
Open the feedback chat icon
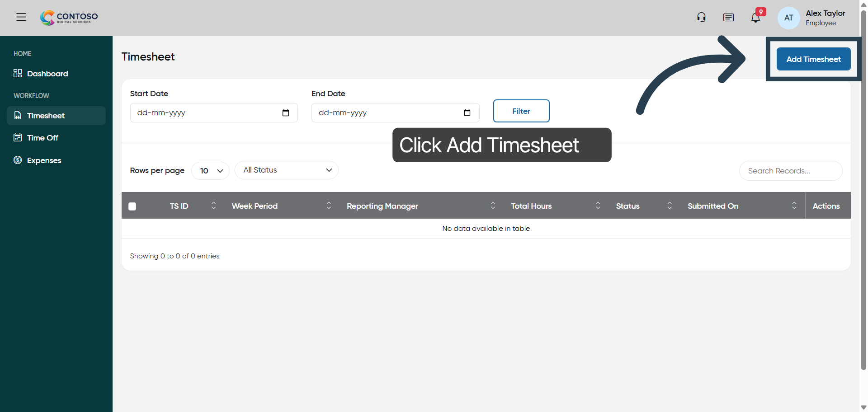pyautogui.click(x=728, y=18)
